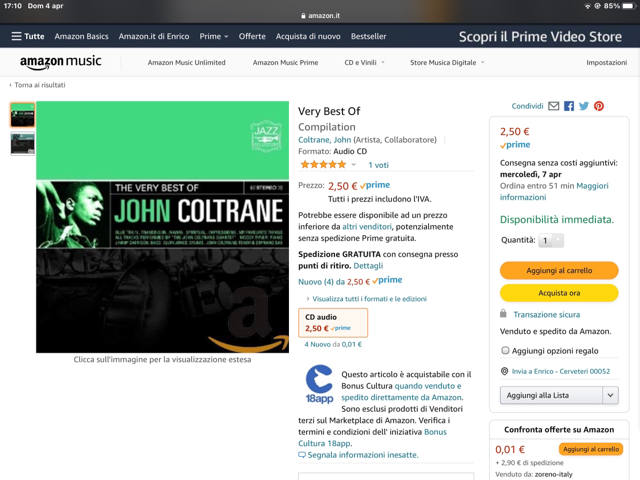The width and height of the screenshot is (640, 480).
Task: Open Amazon Basics in top navigation
Action: pyautogui.click(x=82, y=36)
